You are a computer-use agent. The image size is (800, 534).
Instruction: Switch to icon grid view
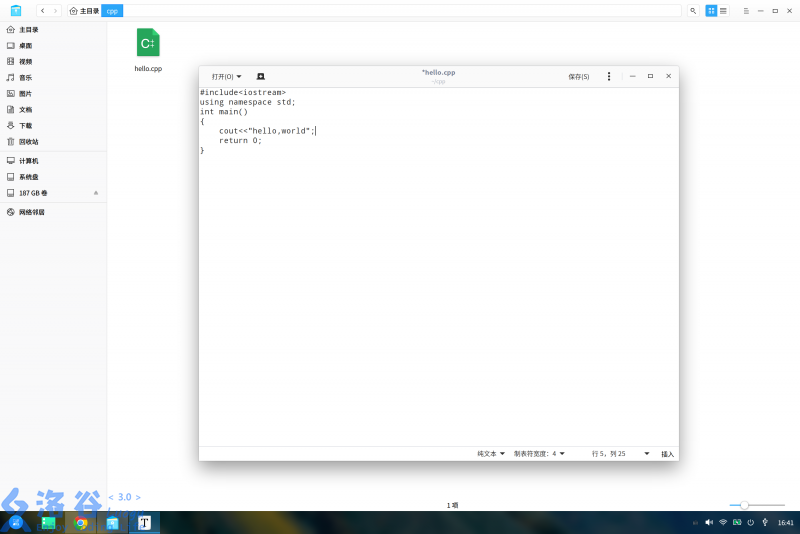(x=711, y=10)
